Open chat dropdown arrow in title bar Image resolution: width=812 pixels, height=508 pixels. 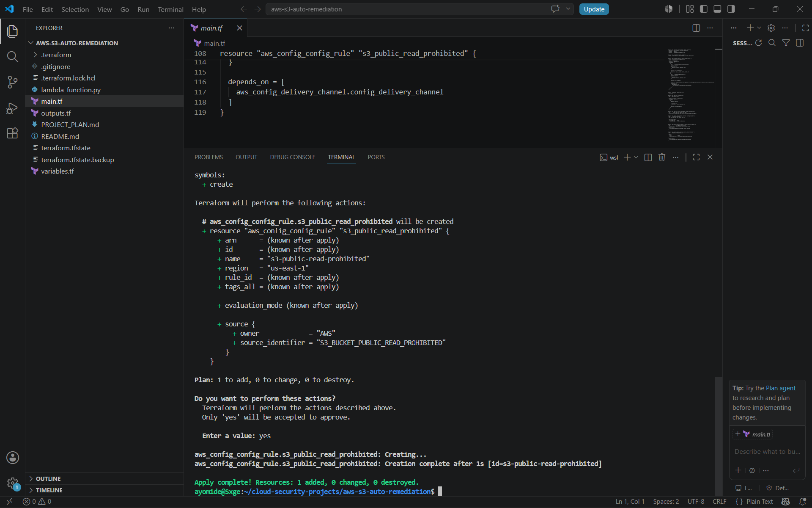pyautogui.click(x=568, y=9)
